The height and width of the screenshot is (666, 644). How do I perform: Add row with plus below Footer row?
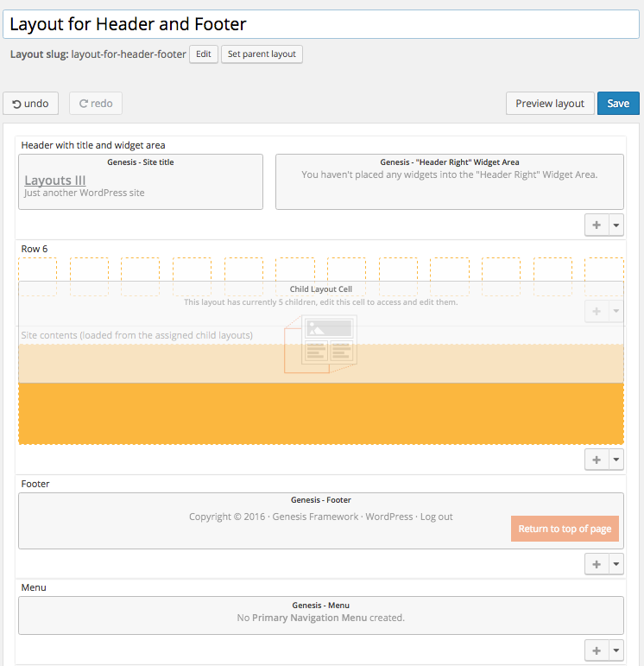pyautogui.click(x=597, y=564)
